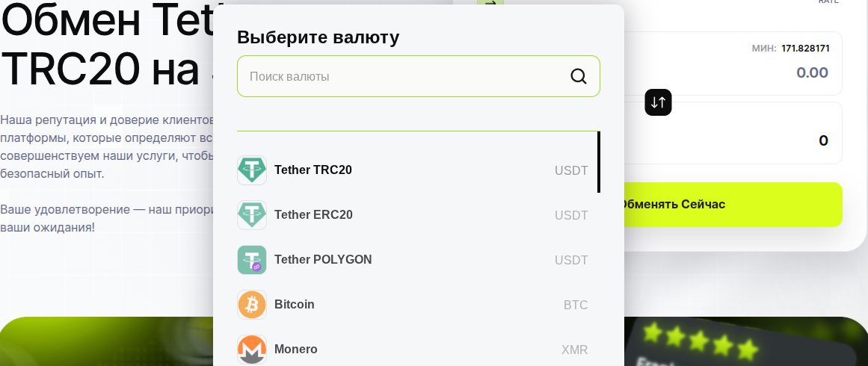Click the Monero logo icon

pyautogui.click(x=252, y=349)
